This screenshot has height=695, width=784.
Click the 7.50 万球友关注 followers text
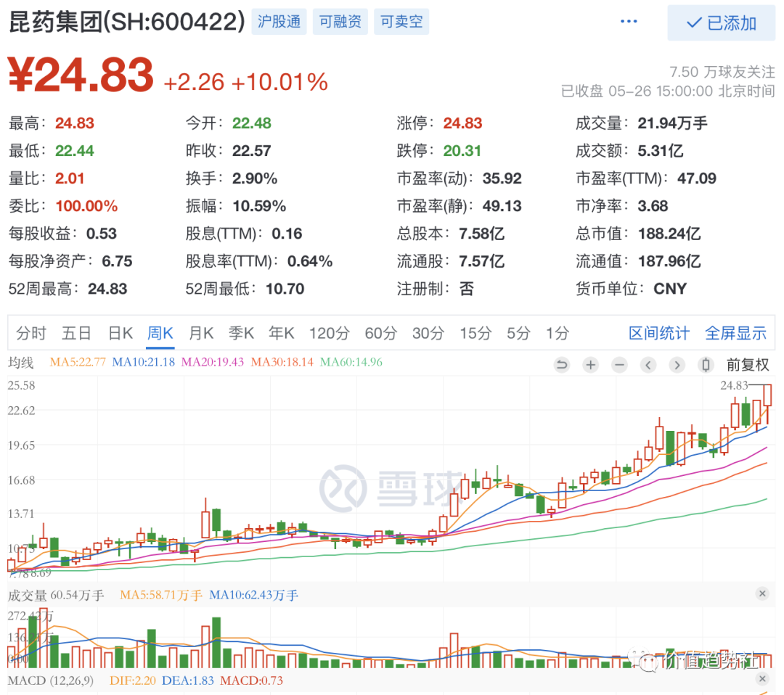pos(722,72)
